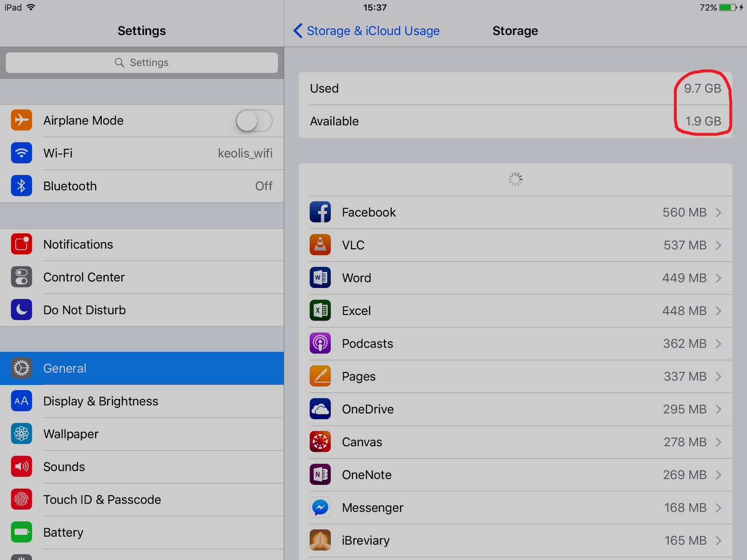
Task: Tap the General gear icon
Action: coord(21,368)
